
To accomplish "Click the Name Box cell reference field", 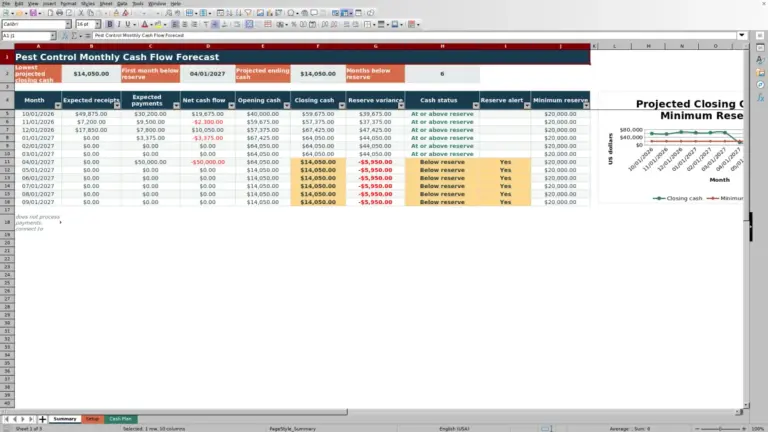I will point(25,36).
